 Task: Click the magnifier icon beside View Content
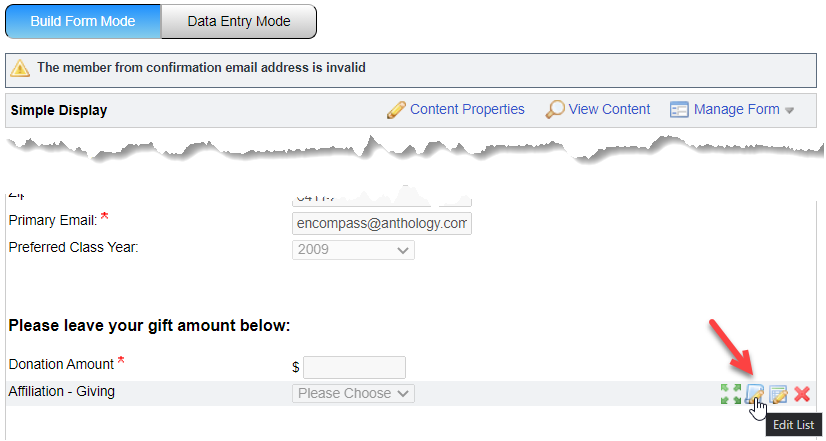click(x=554, y=110)
